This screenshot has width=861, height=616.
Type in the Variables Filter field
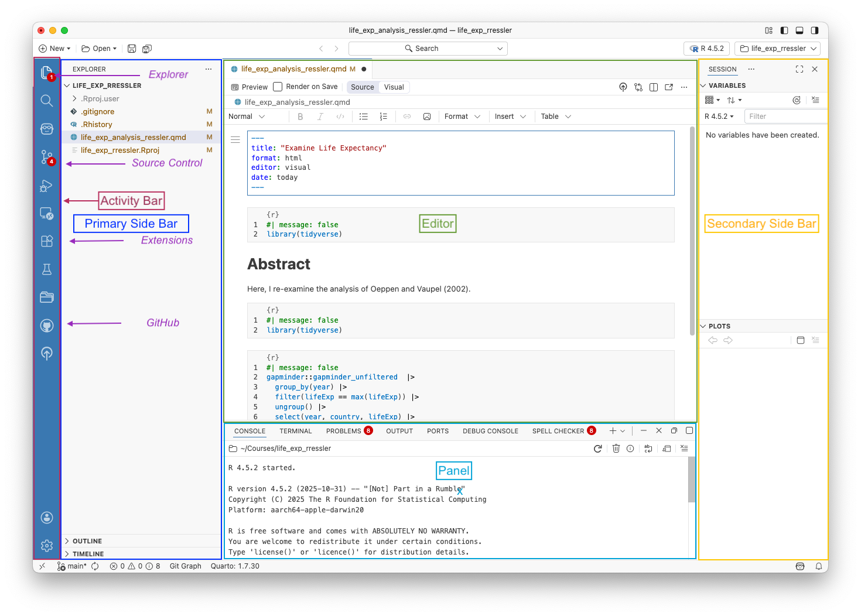[x=785, y=116]
